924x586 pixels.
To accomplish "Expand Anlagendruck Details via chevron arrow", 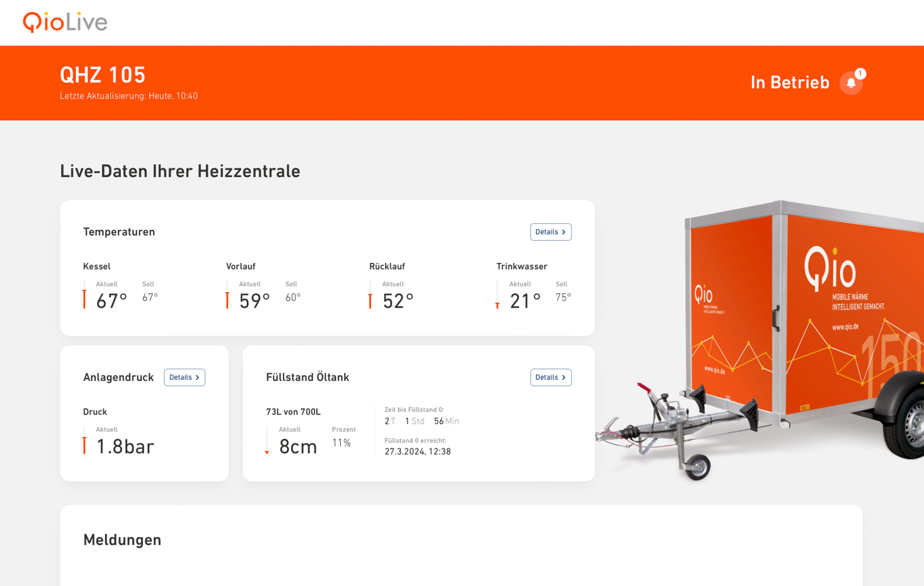I will pyautogui.click(x=196, y=377).
